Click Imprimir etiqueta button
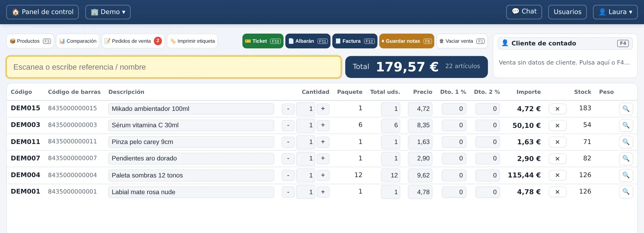644x233 pixels. (192, 41)
